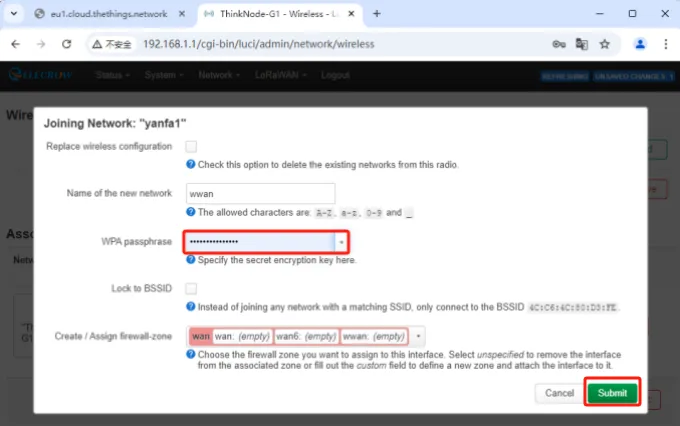The image size is (680, 426).
Task: Open the Chrome three-dot menu
Action: click(x=664, y=45)
